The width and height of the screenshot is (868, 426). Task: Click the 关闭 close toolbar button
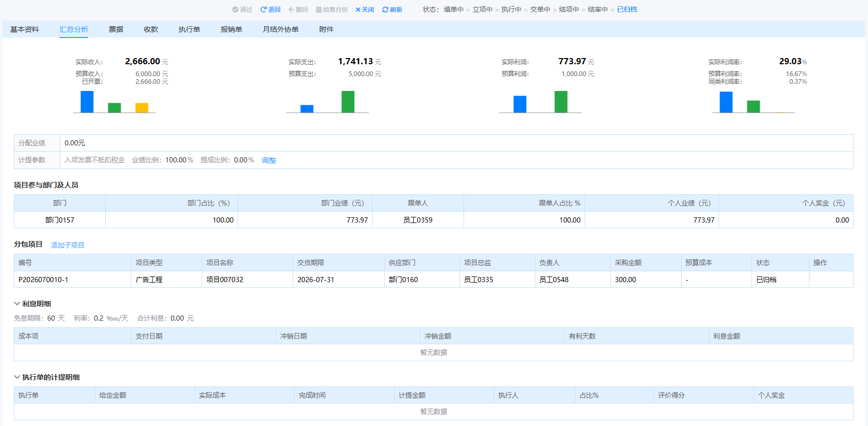tap(364, 10)
